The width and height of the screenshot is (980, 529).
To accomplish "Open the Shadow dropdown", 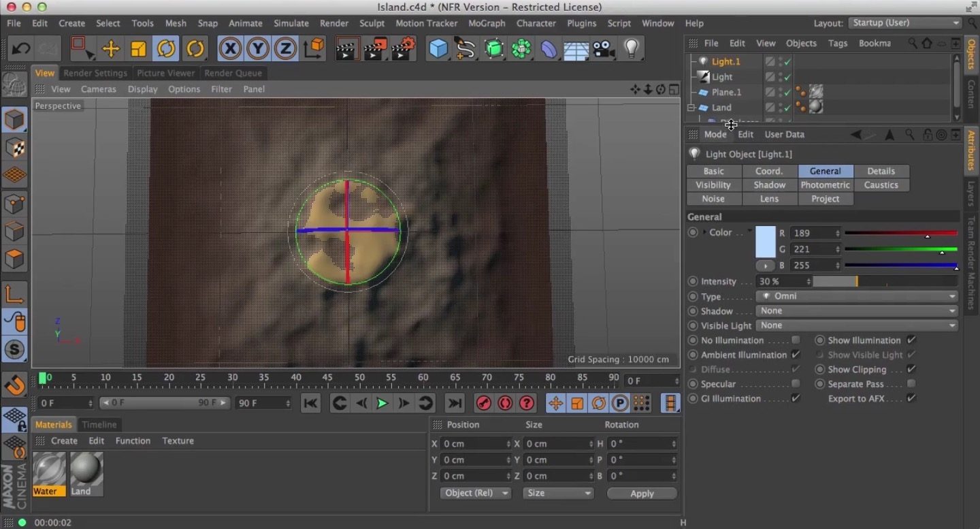I will (x=857, y=310).
